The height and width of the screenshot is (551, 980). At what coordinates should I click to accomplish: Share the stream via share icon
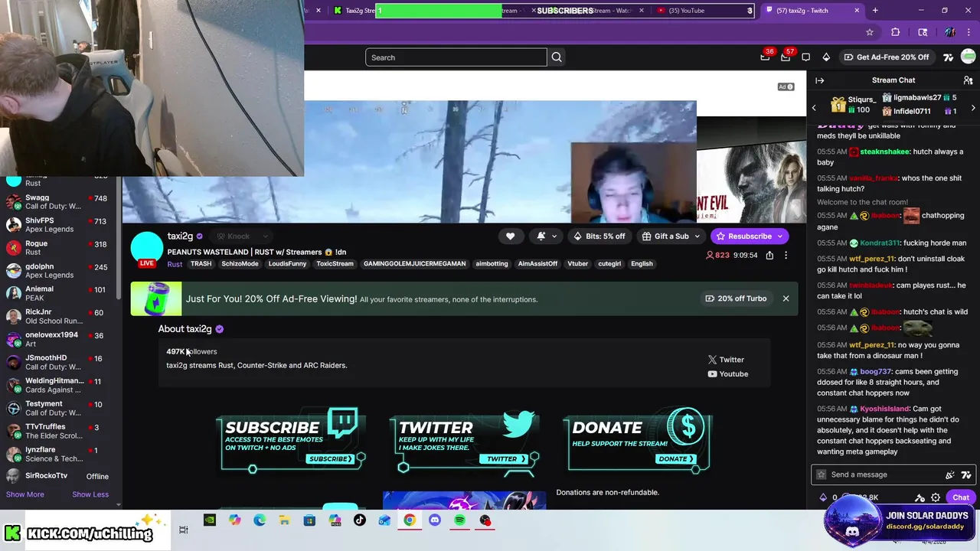click(x=769, y=256)
